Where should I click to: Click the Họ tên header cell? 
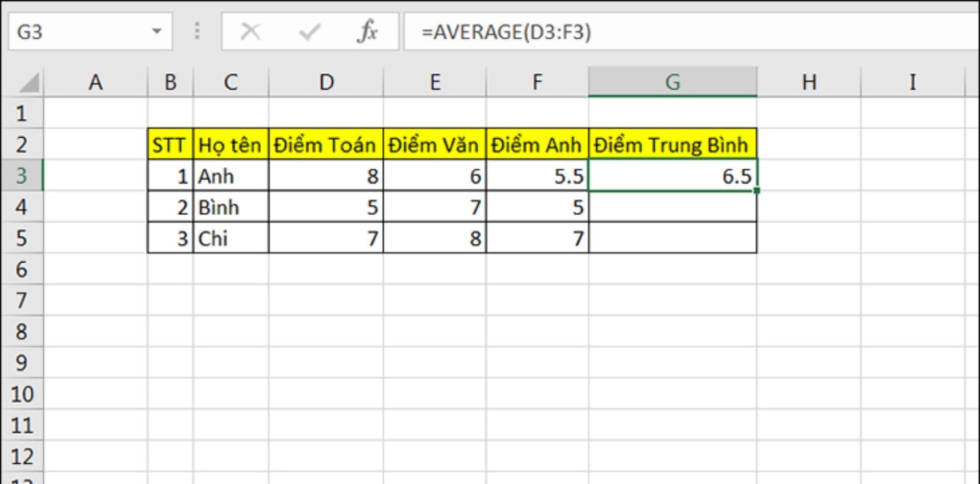(x=231, y=144)
